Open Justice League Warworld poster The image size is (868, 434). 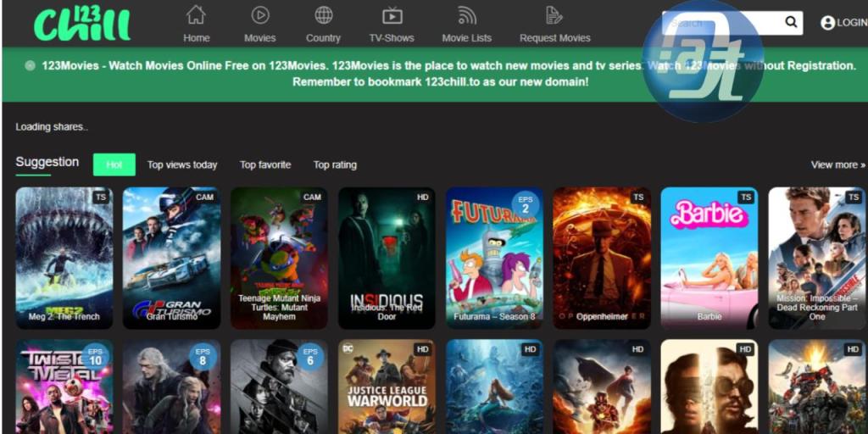pos(387,387)
